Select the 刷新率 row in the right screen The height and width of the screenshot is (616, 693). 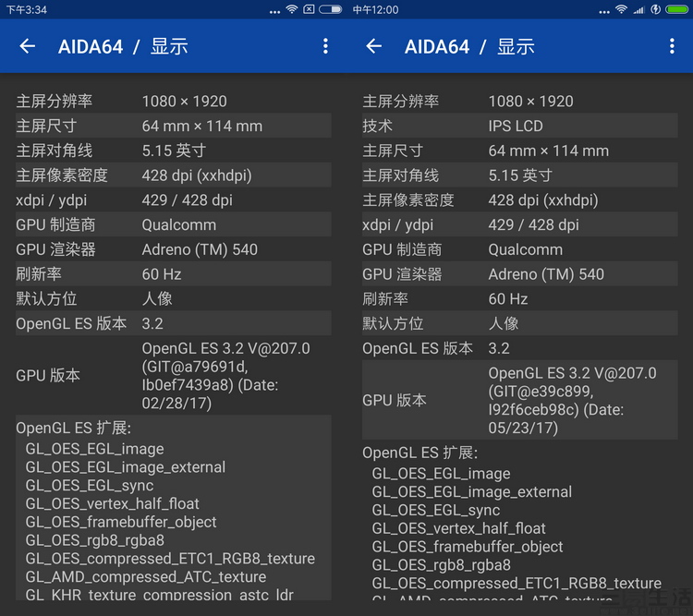(x=519, y=298)
